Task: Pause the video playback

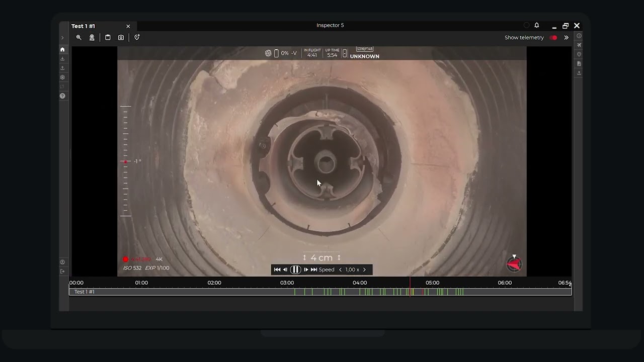Action: pyautogui.click(x=295, y=269)
